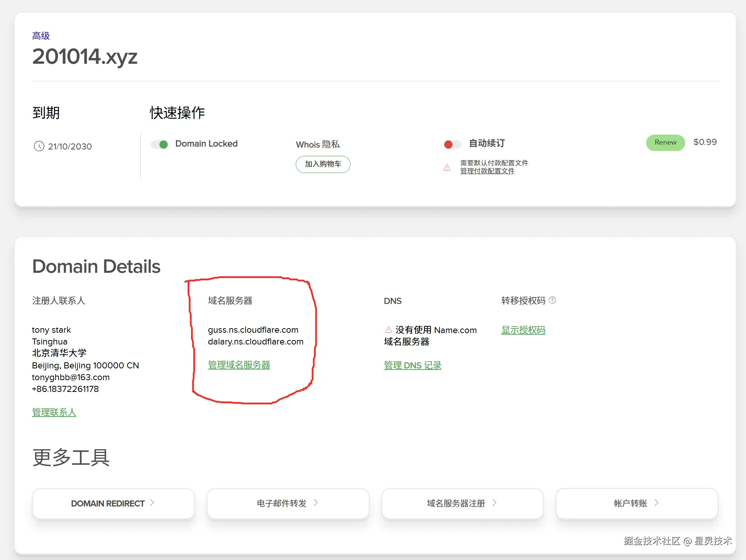Screen dimensions: 746x560
Task: Click the arrow icon on DOMAIN REDIRECT
Action: pos(152,503)
